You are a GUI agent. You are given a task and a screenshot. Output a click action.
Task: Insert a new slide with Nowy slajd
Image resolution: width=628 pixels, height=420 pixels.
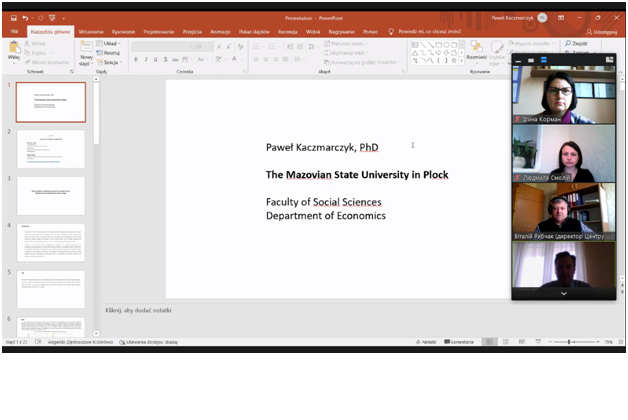(x=86, y=53)
